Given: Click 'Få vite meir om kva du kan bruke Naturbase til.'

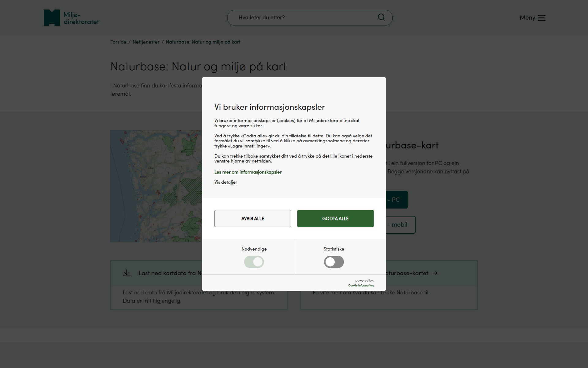Looking at the screenshot, I should [x=371, y=293].
